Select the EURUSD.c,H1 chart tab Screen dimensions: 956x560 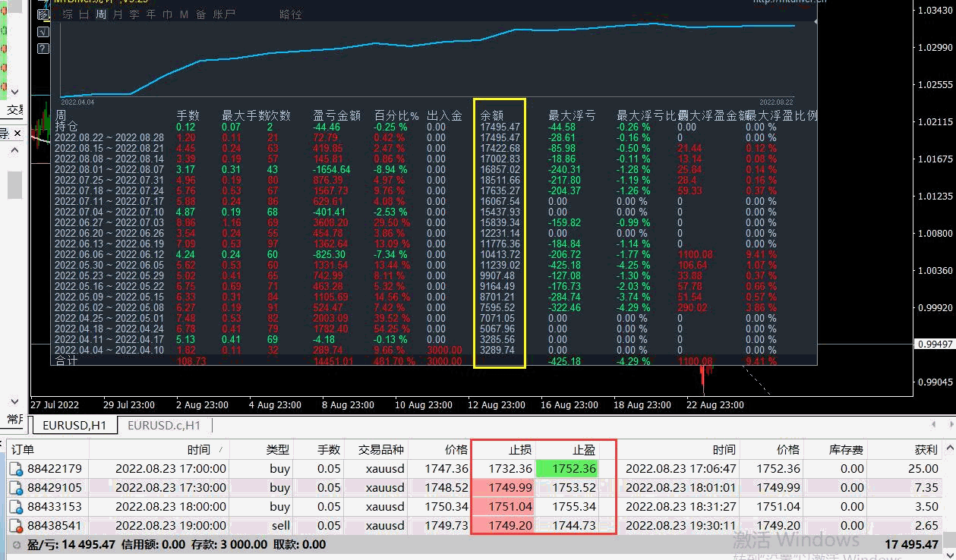[x=164, y=426]
